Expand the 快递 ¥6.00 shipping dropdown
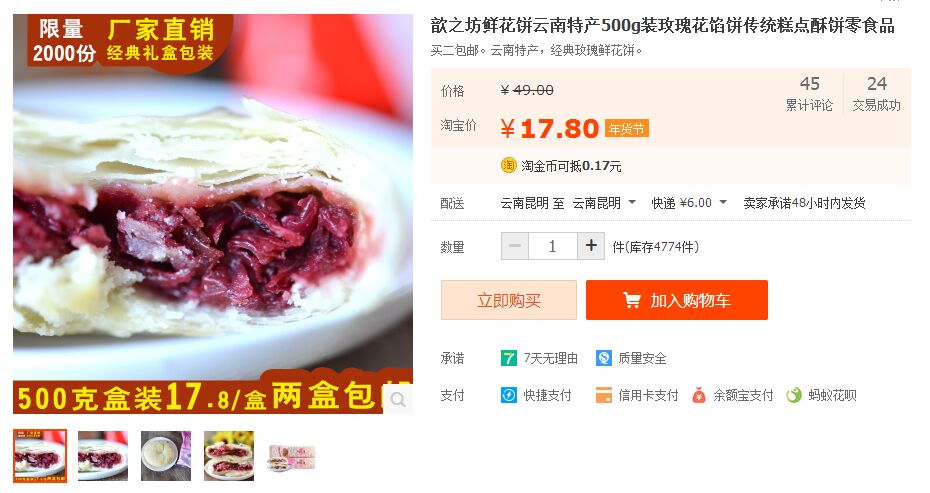The width and height of the screenshot is (930, 493). [689, 203]
